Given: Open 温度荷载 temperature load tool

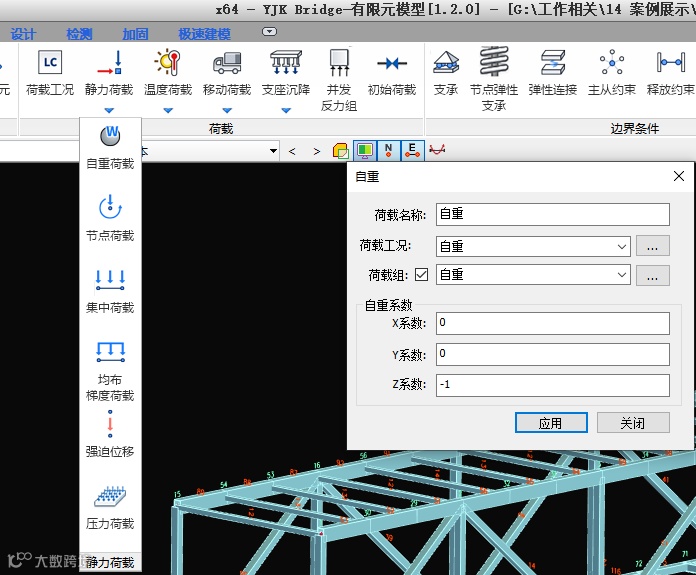Looking at the screenshot, I should coord(168,73).
